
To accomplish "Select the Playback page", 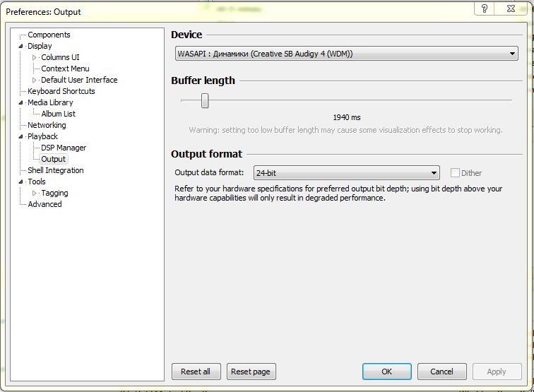I will (42, 136).
